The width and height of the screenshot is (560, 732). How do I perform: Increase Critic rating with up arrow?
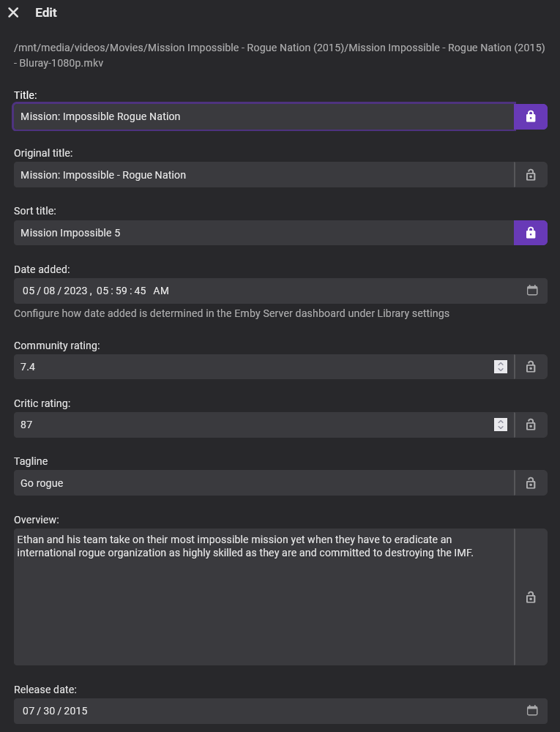coord(501,421)
